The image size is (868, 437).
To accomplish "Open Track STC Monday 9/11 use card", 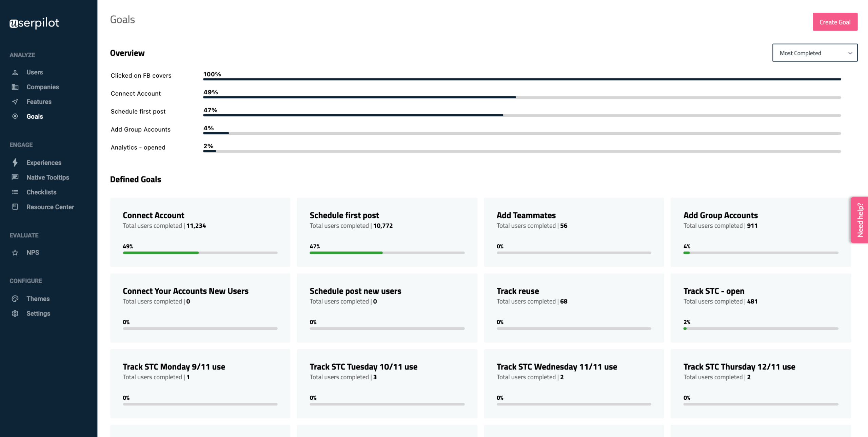I will 200,383.
